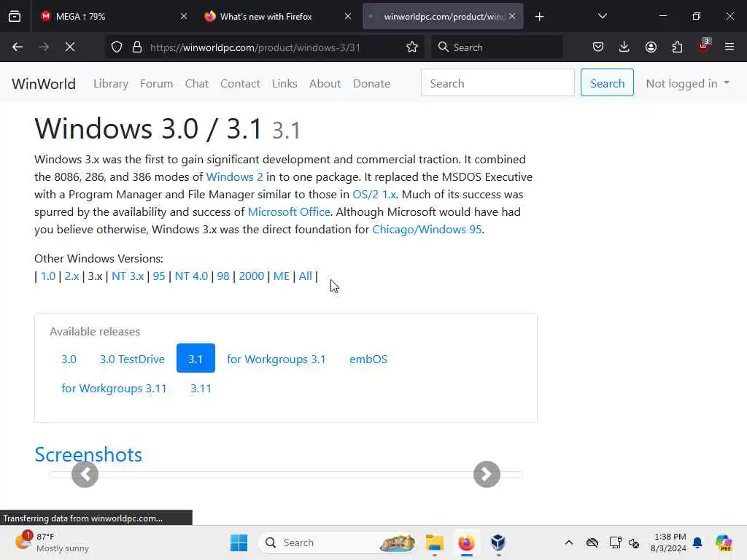Select the 3.0 TestDrive release
The height and width of the screenshot is (560, 747).
[x=132, y=359]
